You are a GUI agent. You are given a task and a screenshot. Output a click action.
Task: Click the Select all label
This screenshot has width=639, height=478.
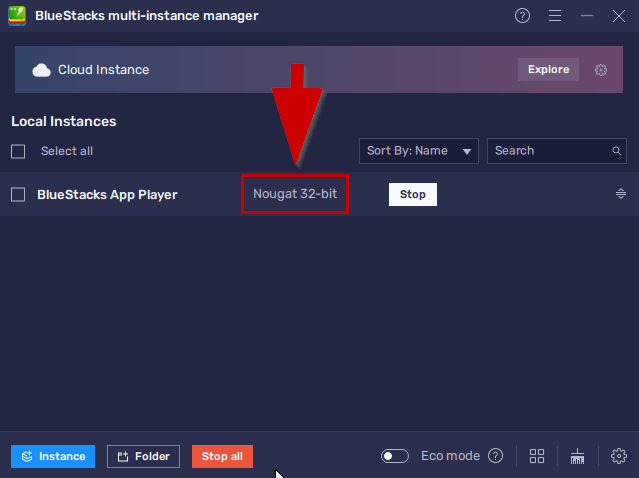click(x=67, y=151)
